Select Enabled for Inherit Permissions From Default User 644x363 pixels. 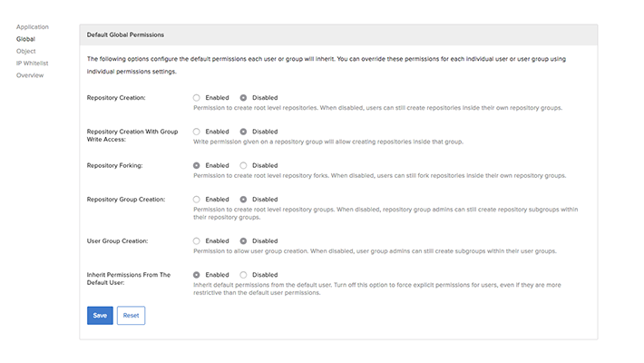point(197,274)
